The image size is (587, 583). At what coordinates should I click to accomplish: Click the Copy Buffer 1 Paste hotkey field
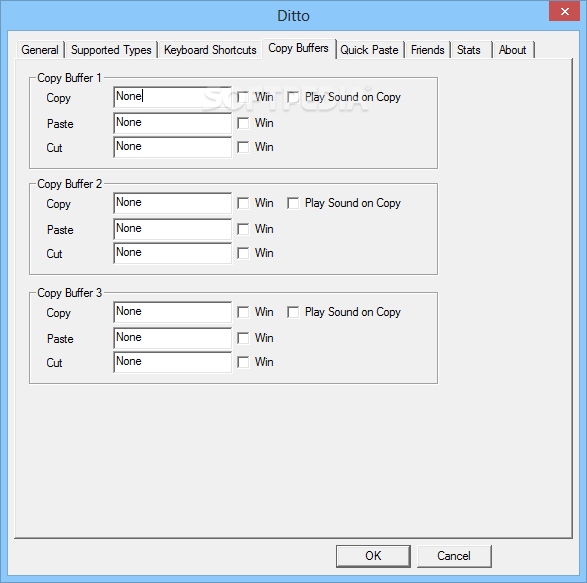coord(173,123)
